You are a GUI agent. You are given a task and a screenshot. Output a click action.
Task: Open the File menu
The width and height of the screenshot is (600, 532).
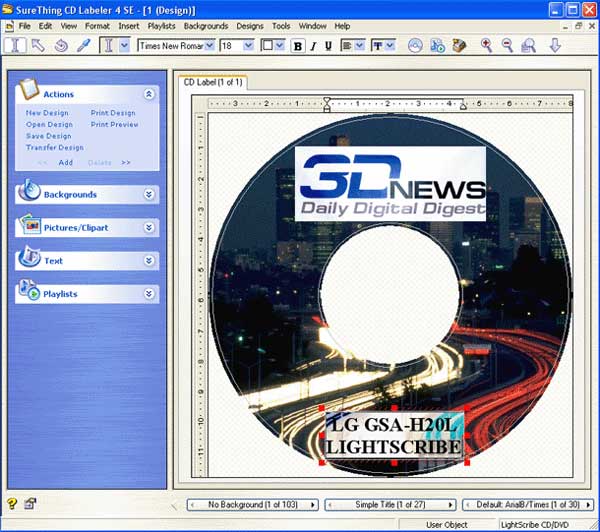point(24,26)
